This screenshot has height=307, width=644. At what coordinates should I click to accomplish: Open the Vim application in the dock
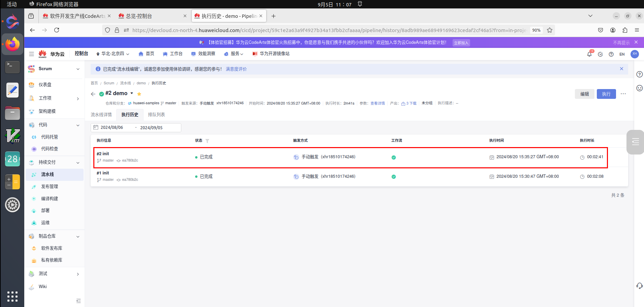coord(12,135)
